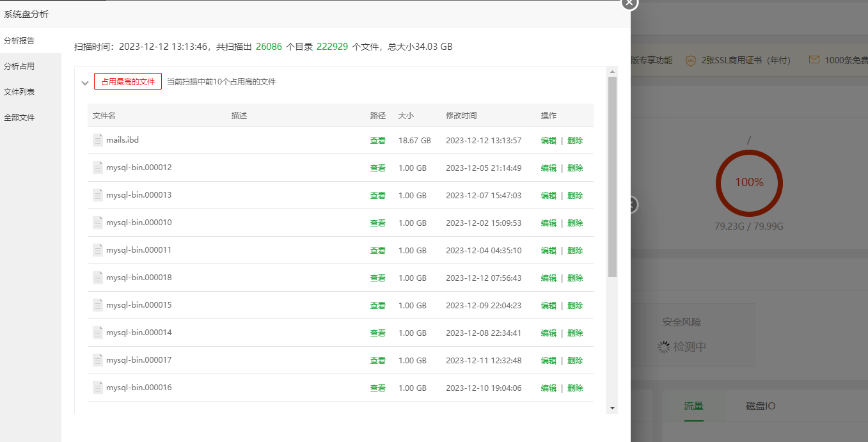Image resolution: width=868 pixels, height=442 pixels.
Task: Click the mysql-bin.000012 file icon
Action: [x=98, y=168]
